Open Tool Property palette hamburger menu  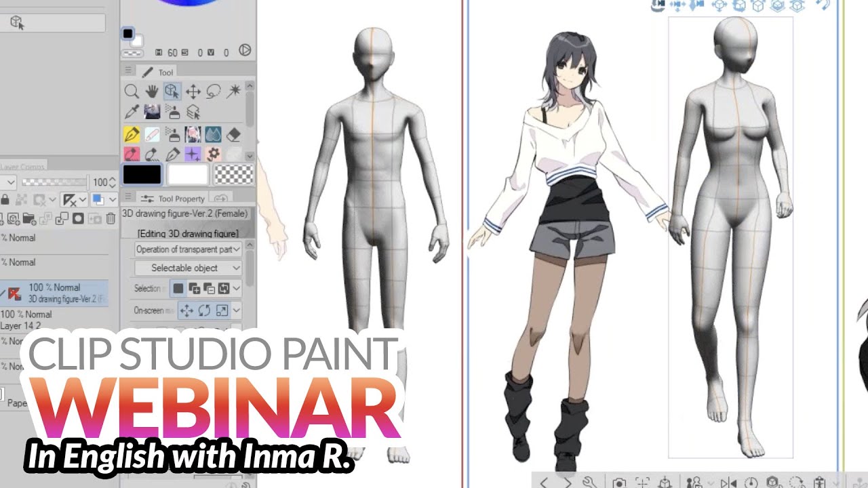(127, 197)
